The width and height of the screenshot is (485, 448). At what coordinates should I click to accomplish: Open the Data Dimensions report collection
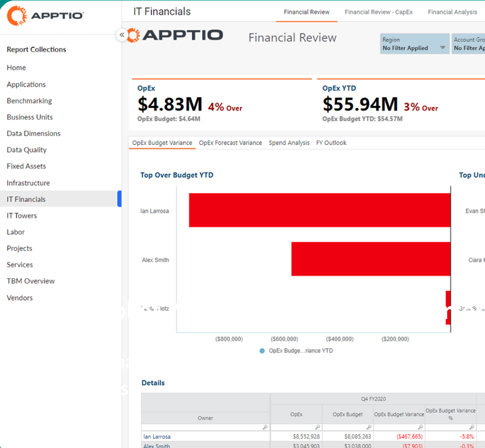click(34, 133)
